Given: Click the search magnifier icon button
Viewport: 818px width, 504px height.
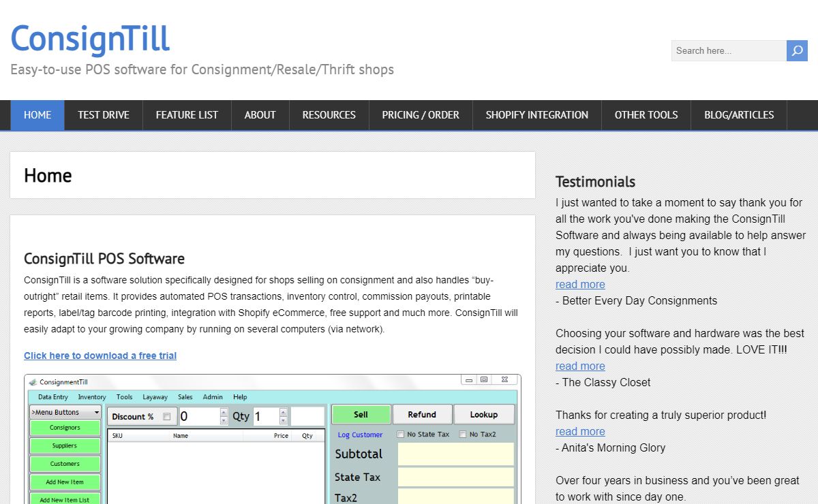Looking at the screenshot, I should (x=797, y=50).
